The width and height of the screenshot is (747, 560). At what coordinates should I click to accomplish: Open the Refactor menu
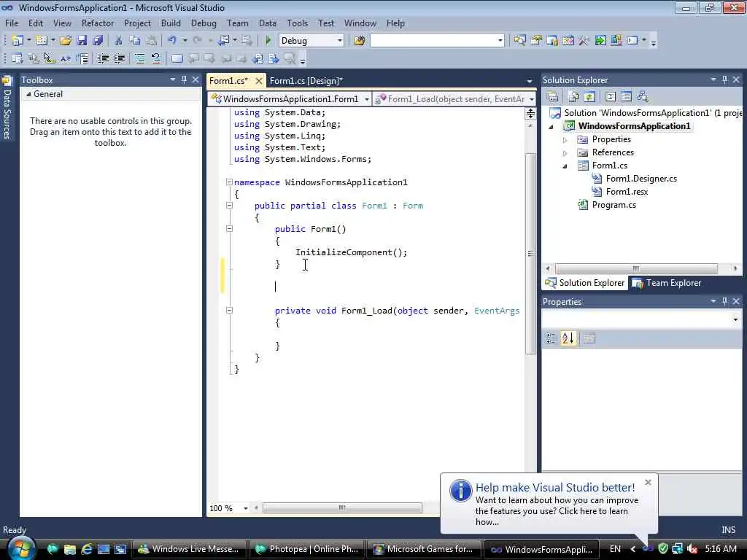click(98, 23)
